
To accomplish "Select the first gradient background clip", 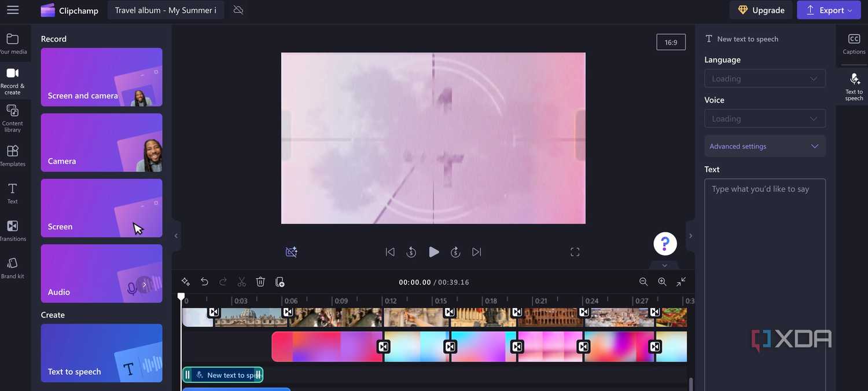I will (x=327, y=346).
